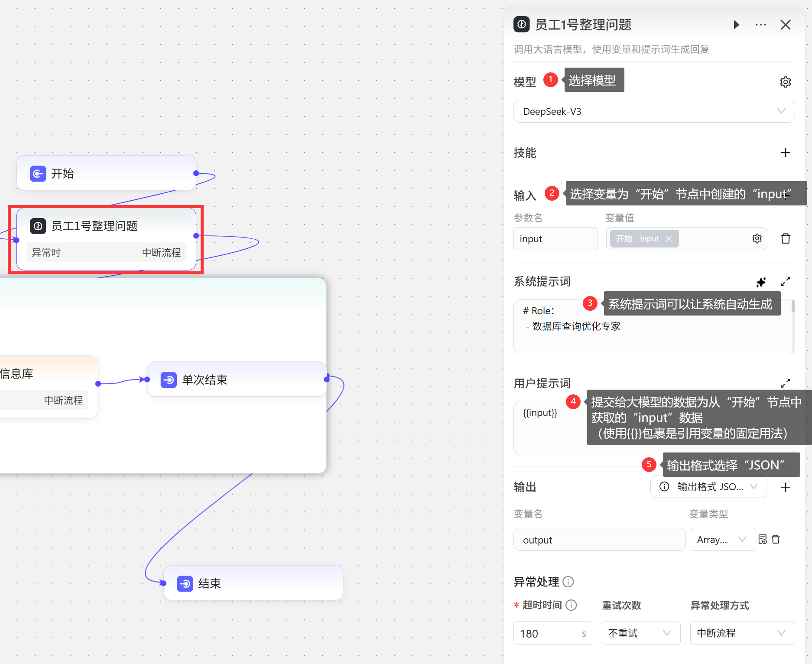The height and width of the screenshot is (664, 812).
Task: Select the 结束 node on canvas
Action: [253, 583]
